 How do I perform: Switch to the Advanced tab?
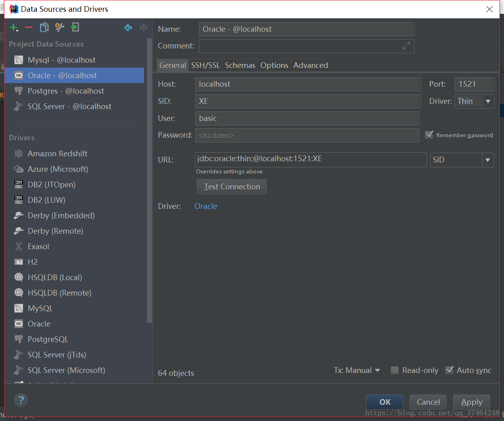click(x=311, y=65)
